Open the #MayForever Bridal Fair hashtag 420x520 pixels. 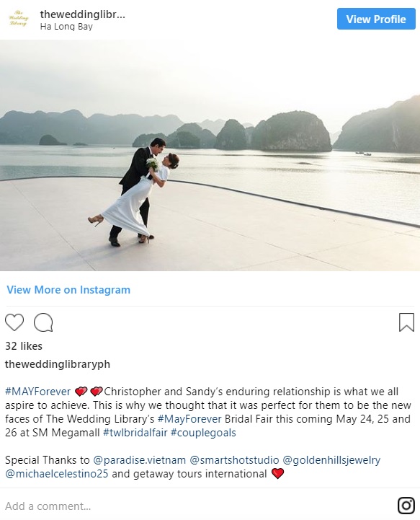189,419
